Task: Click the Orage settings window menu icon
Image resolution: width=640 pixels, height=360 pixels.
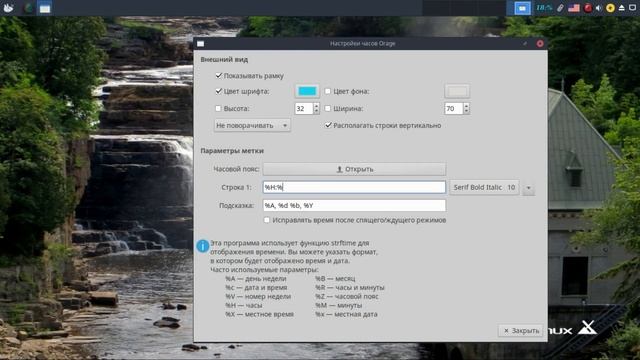Action: click(x=200, y=44)
